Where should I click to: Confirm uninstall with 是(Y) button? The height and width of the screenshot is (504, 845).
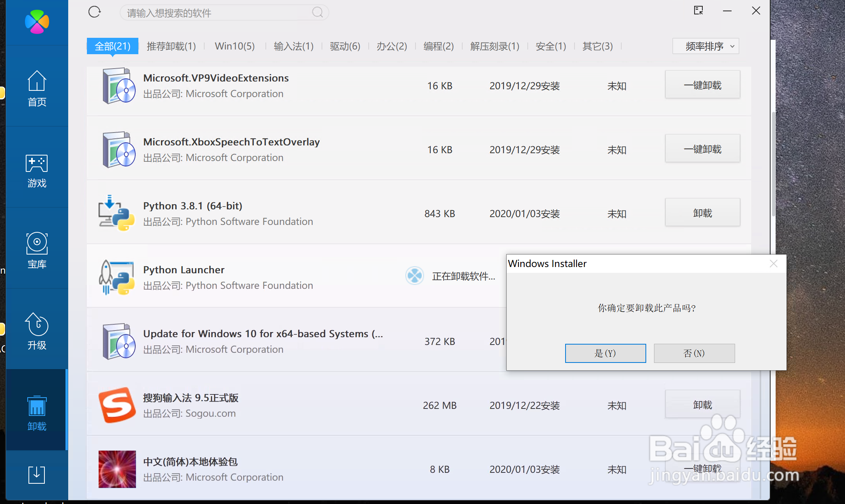[605, 353]
